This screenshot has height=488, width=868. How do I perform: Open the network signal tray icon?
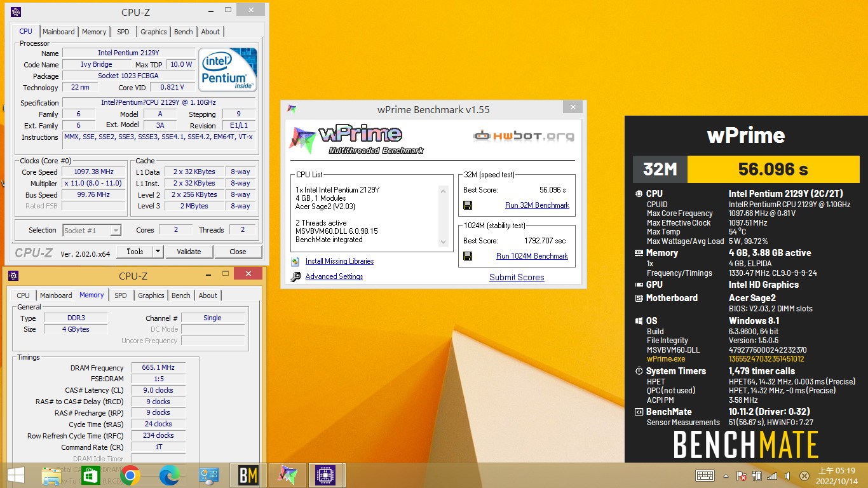tap(772, 476)
